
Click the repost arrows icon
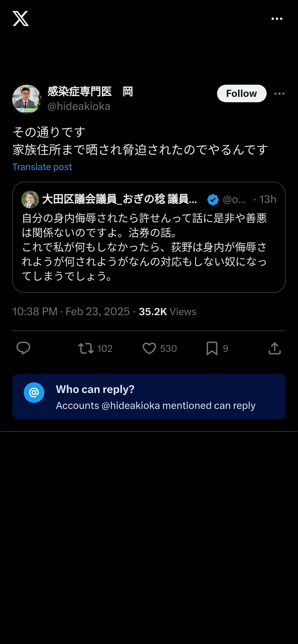pos(86,348)
